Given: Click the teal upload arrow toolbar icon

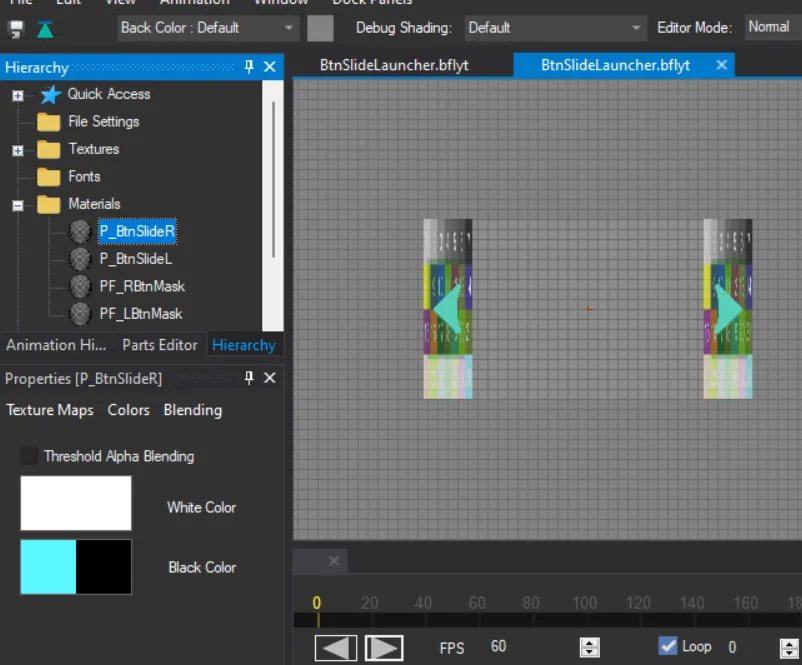Looking at the screenshot, I should click(x=45, y=29).
